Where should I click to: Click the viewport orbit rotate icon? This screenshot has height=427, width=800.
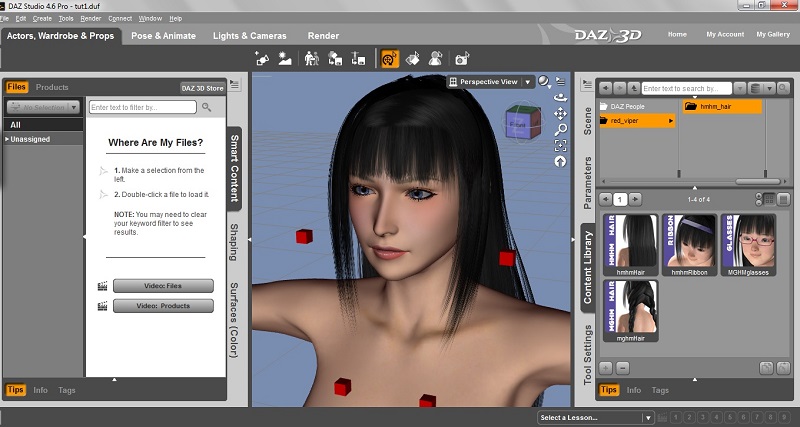pyautogui.click(x=560, y=97)
